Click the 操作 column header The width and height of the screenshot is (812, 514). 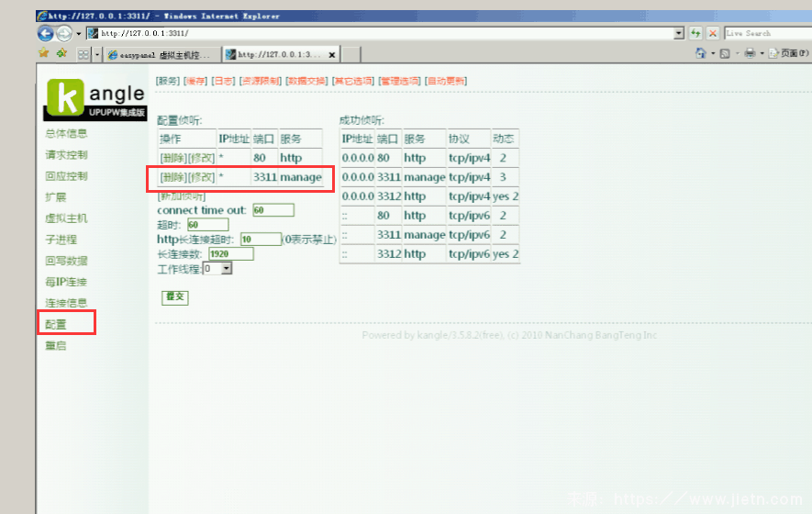point(187,139)
